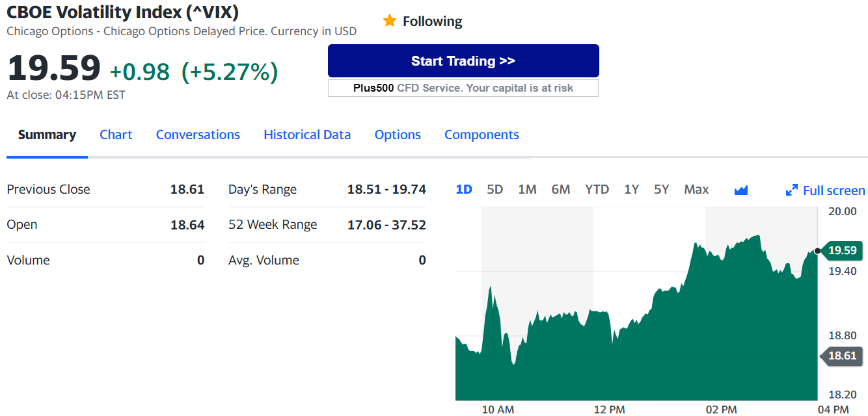Click the Open value 18.64

click(187, 225)
